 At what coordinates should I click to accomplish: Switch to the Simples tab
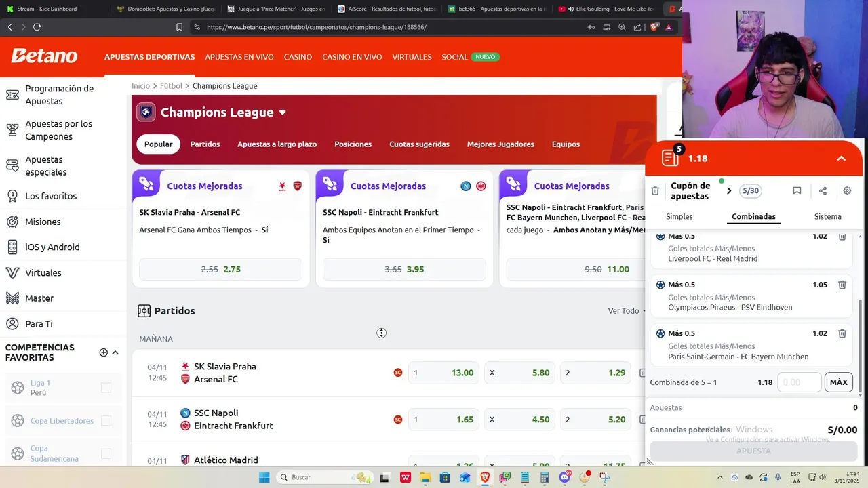pyautogui.click(x=679, y=217)
